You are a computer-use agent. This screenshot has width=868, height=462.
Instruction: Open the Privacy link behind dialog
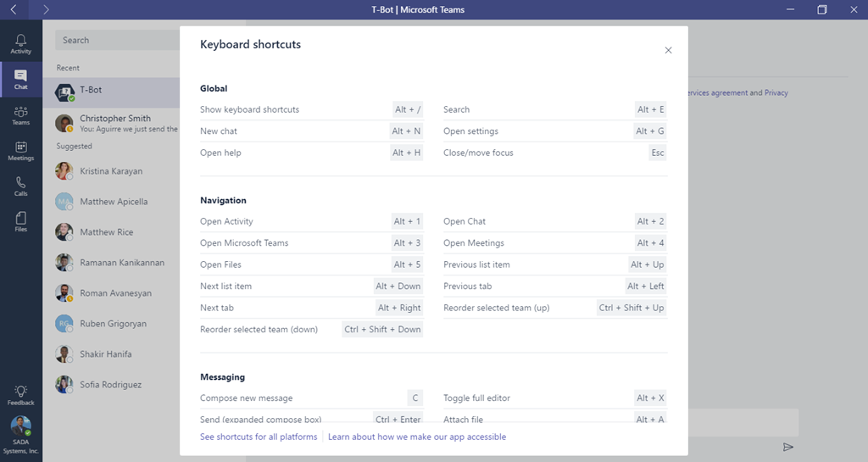click(x=776, y=93)
